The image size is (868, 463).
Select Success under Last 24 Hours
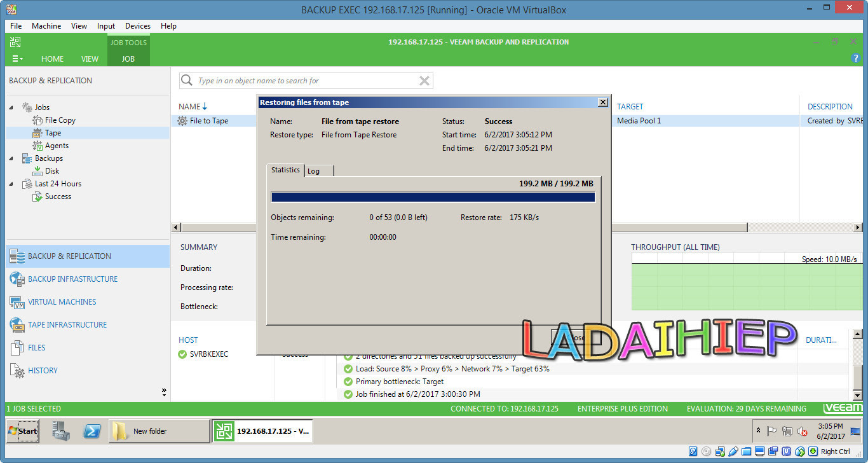(x=58, y=197)
